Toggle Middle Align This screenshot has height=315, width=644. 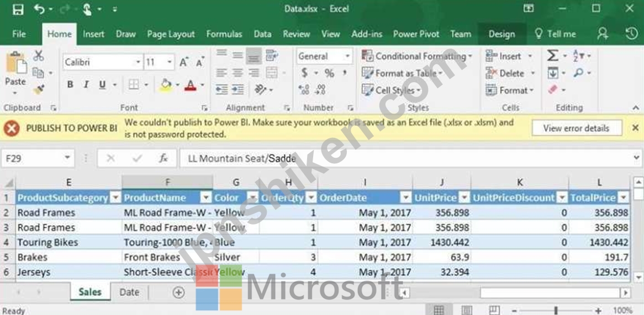click(238, 55)
